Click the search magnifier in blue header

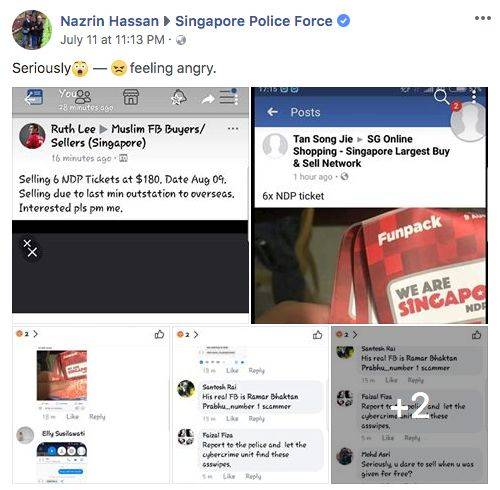(441, 97)
